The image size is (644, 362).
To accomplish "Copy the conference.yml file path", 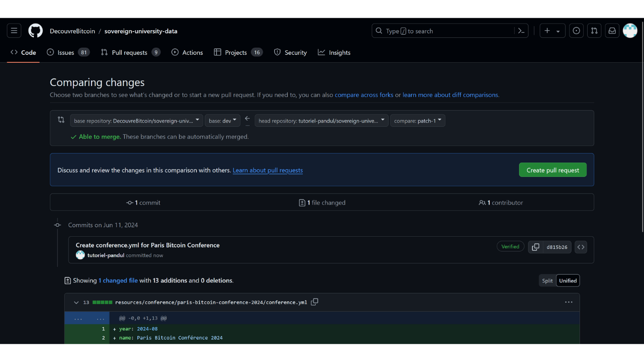I will (314, 302).
